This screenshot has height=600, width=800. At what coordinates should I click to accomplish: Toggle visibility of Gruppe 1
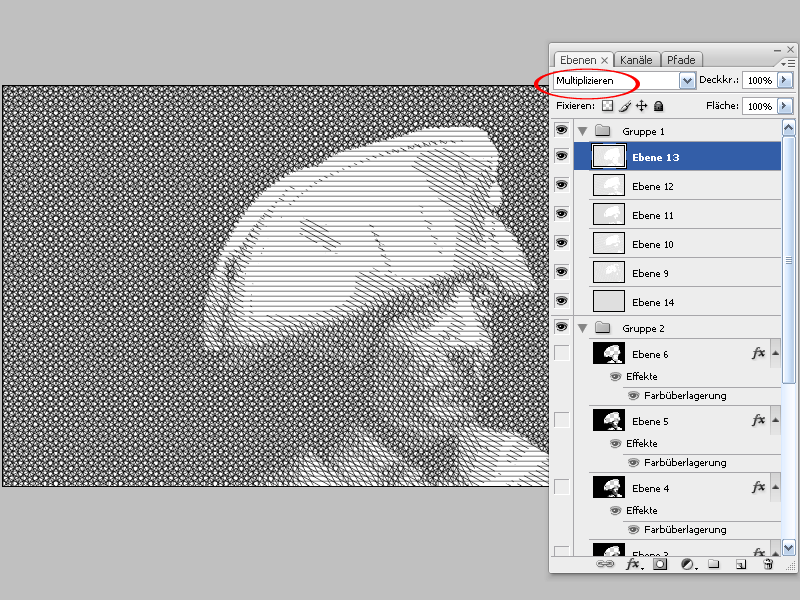coord(562,130)
